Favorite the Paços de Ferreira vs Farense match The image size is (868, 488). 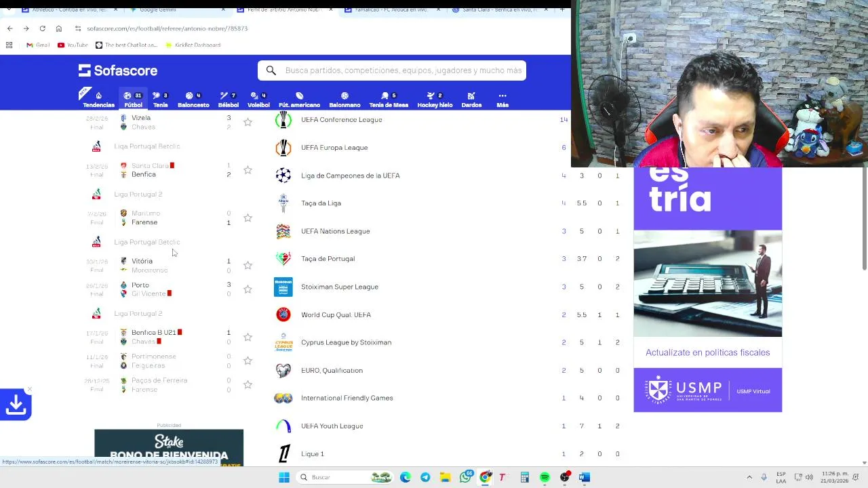point(248,385)
